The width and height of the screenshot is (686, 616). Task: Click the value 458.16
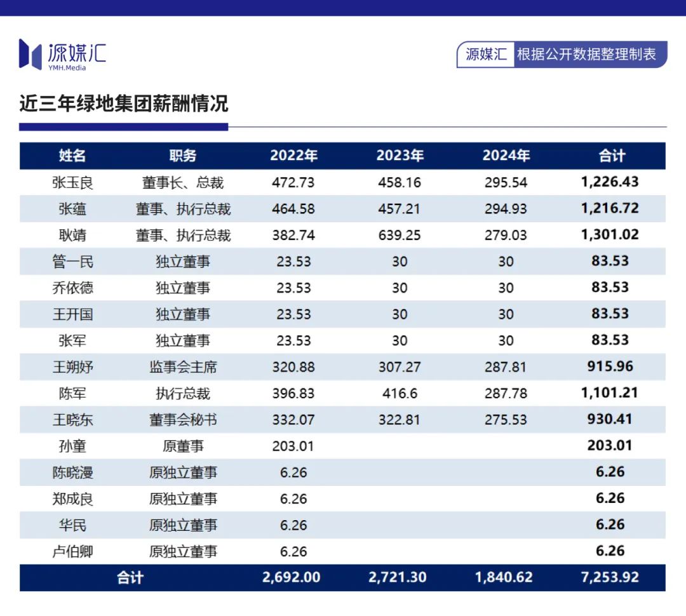point(400,182)
